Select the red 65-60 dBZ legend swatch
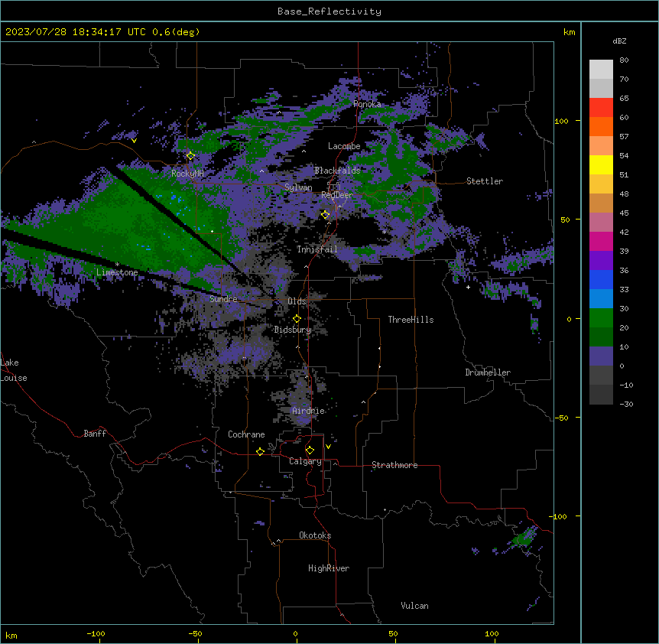This screenshot has height=644, width=659. [601, 108]
